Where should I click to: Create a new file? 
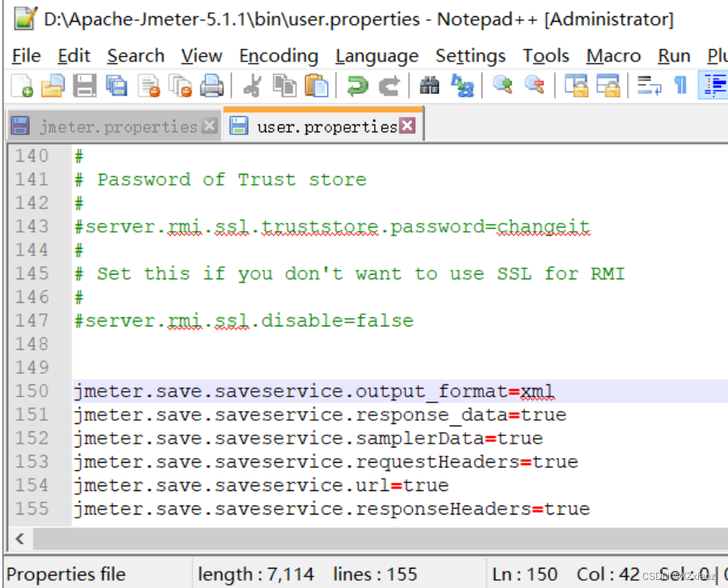pyautogui.click(x=20, y=85)
